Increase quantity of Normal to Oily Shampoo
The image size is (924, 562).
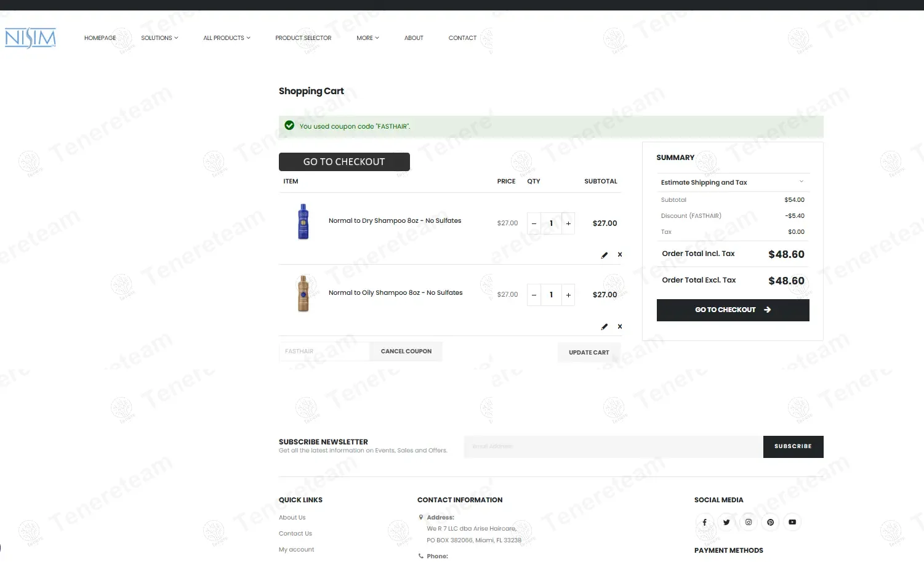click(x=568, y=295)
